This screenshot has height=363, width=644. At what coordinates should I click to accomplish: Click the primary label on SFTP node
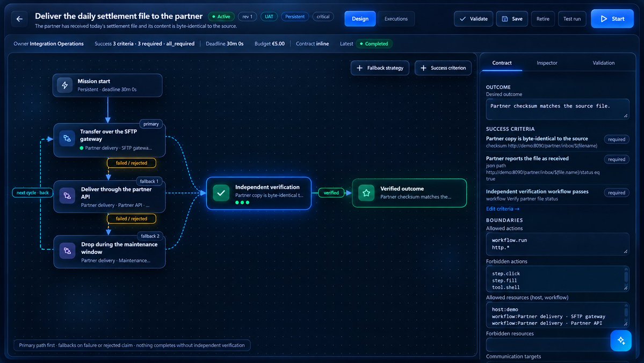coord(151,124)
